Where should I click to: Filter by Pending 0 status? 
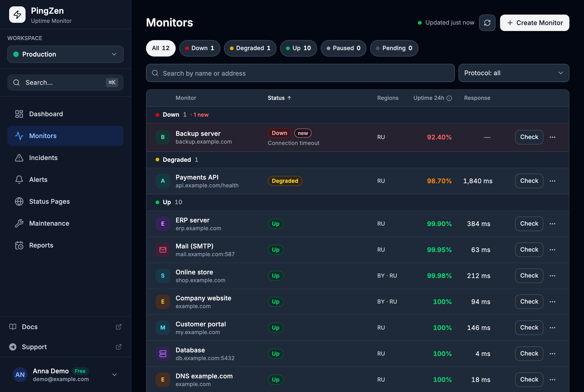[394, 48]
